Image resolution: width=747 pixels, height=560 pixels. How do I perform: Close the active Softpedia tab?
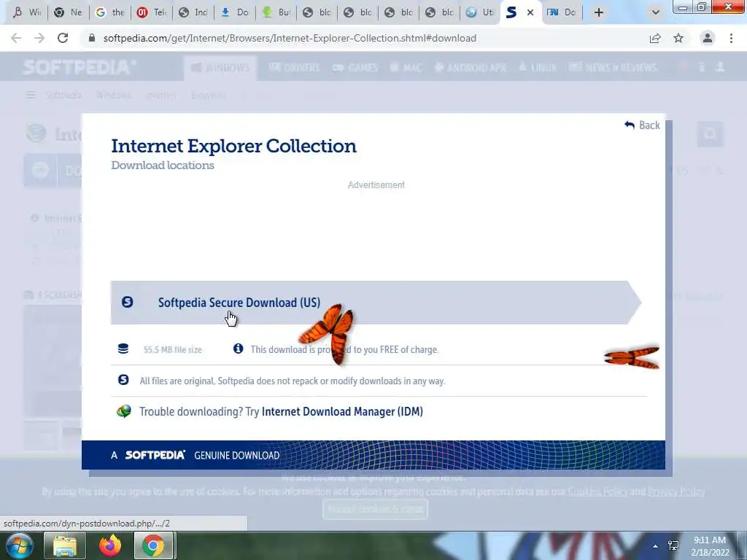coord(530,12)
